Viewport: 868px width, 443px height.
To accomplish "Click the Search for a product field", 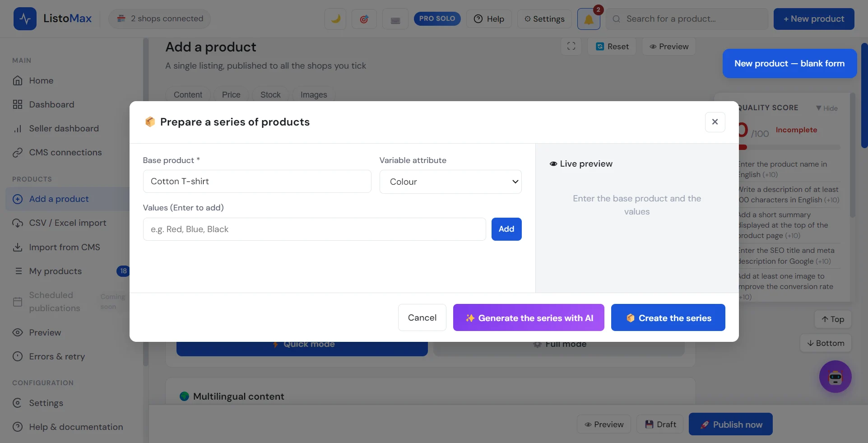I will (687, 19).
